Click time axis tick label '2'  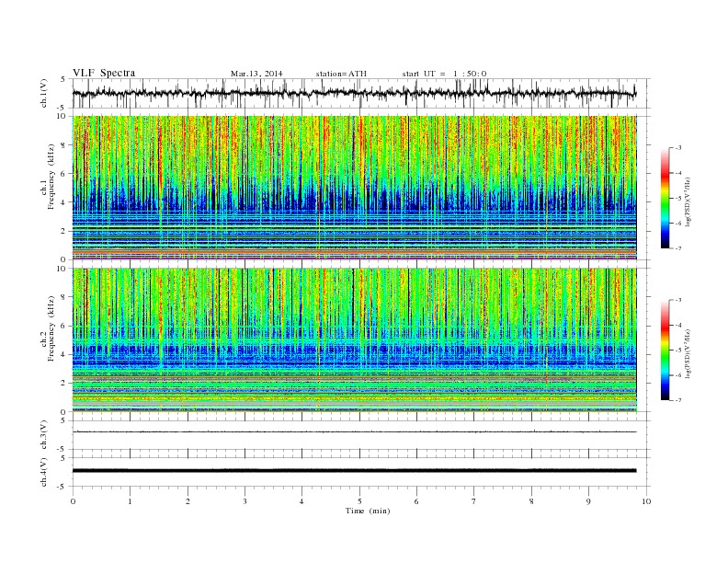[x=188, y=501]
